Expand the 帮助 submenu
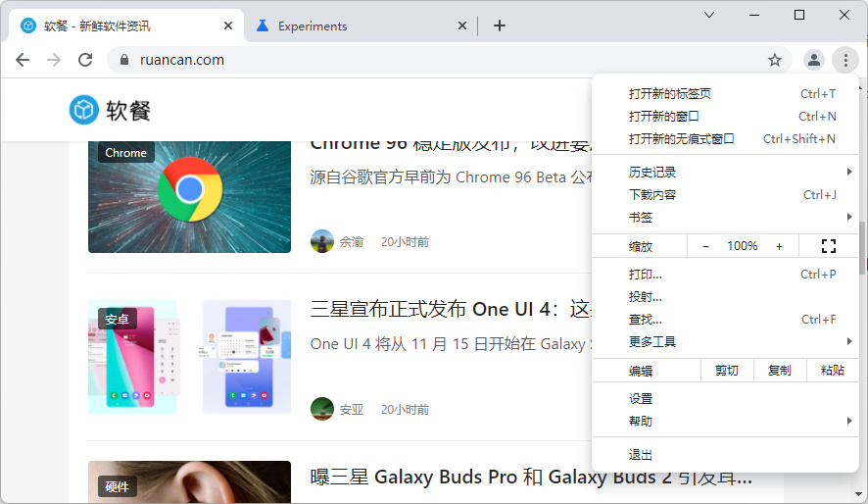Image resolution: width=868 pixels, height=504 pixels. click(x=725, y=421)
